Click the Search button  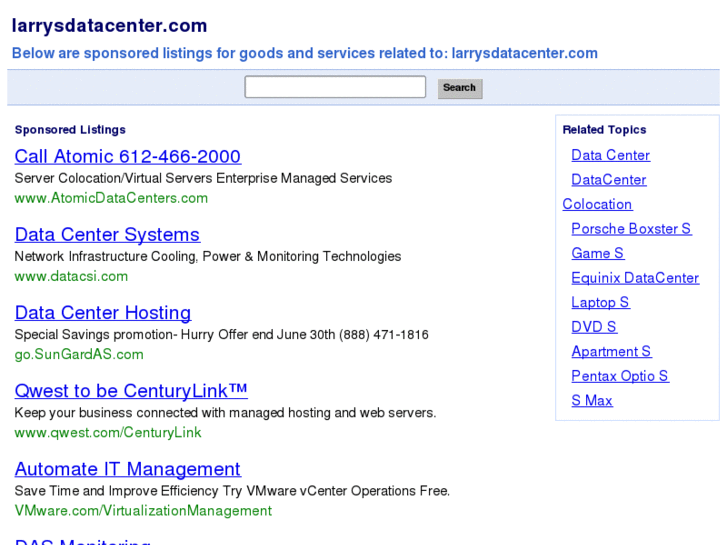click(x=459, y=88)
